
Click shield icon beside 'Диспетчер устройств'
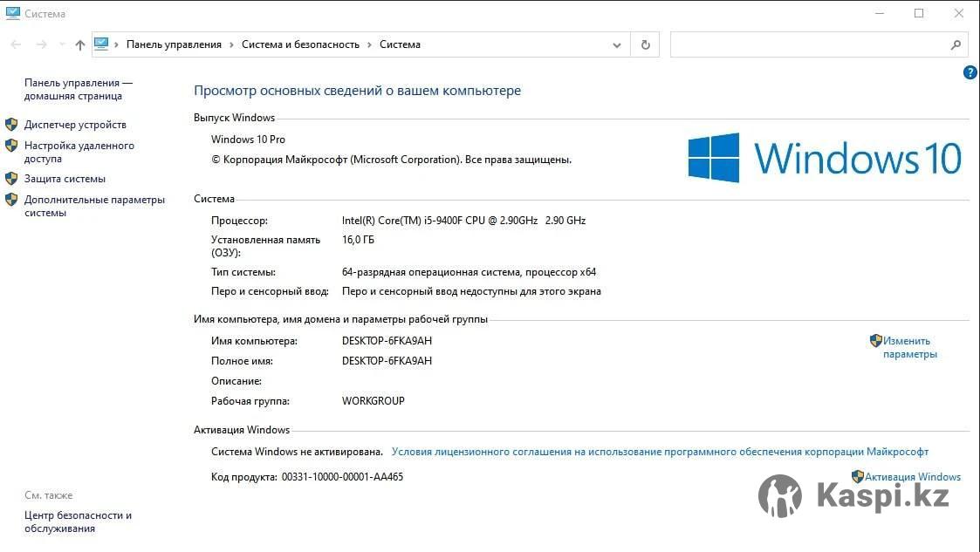pyautogui.click(x=11, y=124)
